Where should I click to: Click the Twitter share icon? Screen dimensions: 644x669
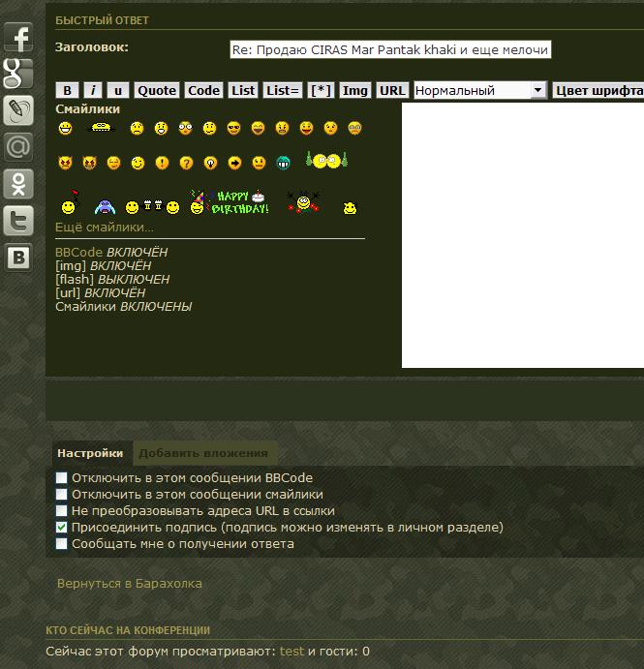point(19,221)
